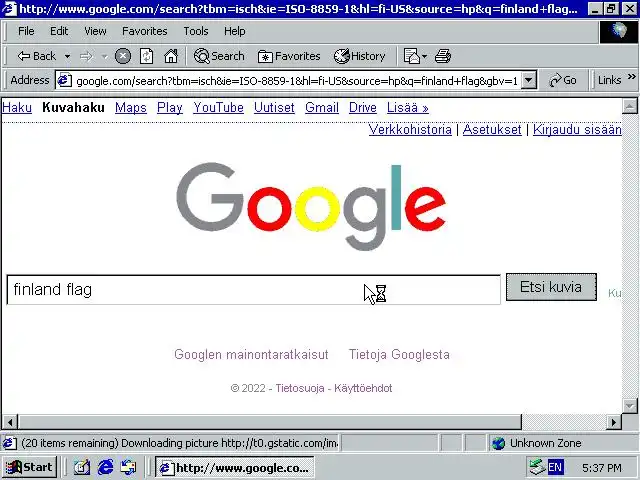Open the Favorites menu in menu bar
The height and width of the screenshot is (480, 640).
pos(144,31)
